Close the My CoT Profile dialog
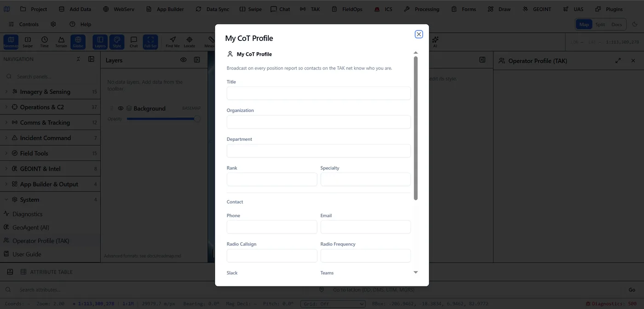Viewport: 644px width, 309px height. (x=419, y=34)
